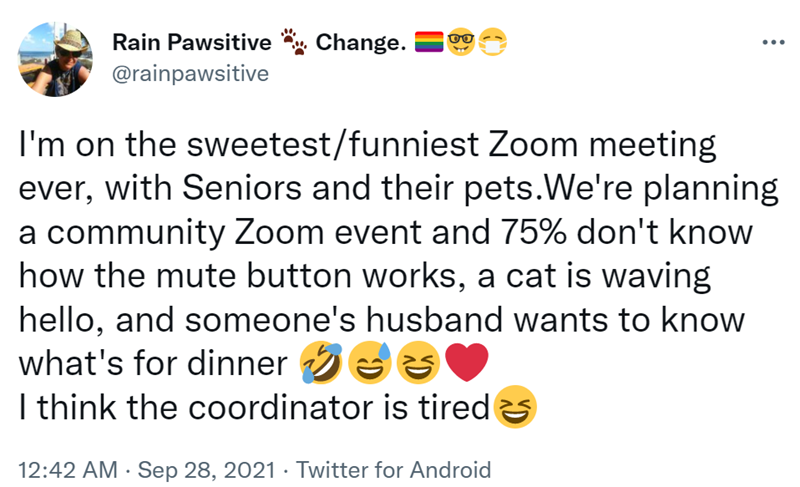Open the tweet's more options menu

tap(767, 44)
